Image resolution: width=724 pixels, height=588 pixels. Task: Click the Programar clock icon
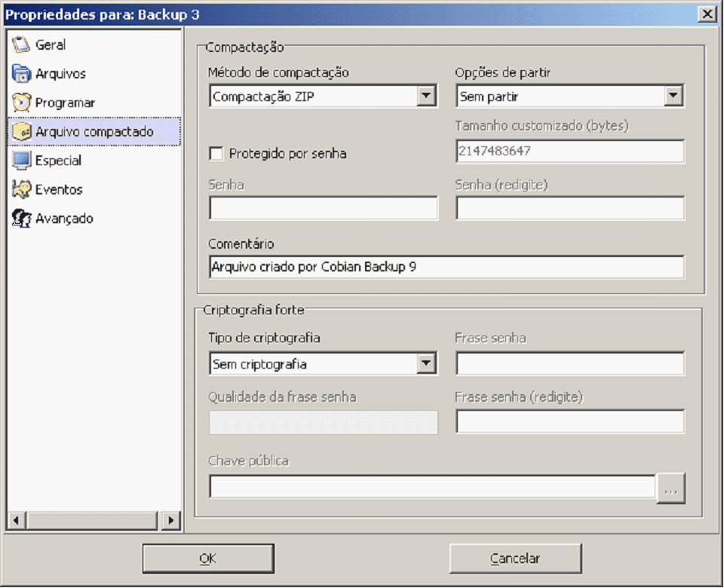pyautogui.click(x=21, y=103)
